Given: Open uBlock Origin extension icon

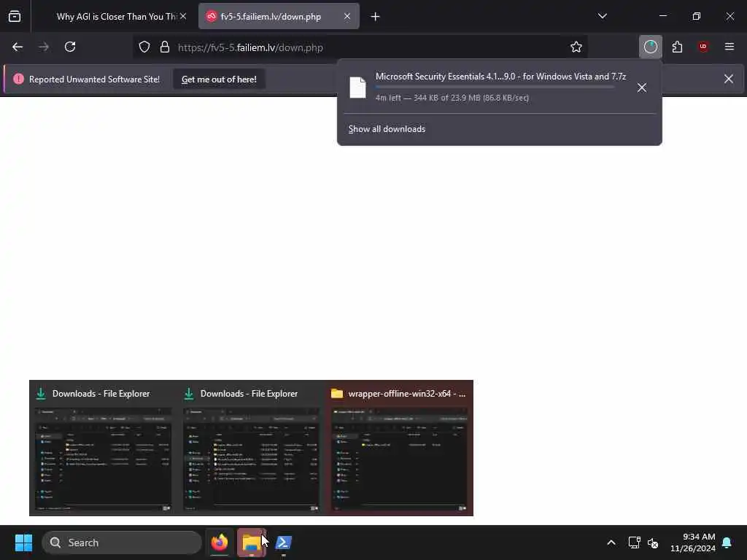Looking at the screenshot, I should click(703, 47).
